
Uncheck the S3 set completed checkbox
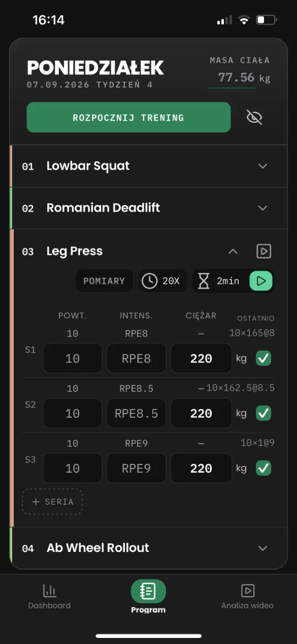[263, 468]
